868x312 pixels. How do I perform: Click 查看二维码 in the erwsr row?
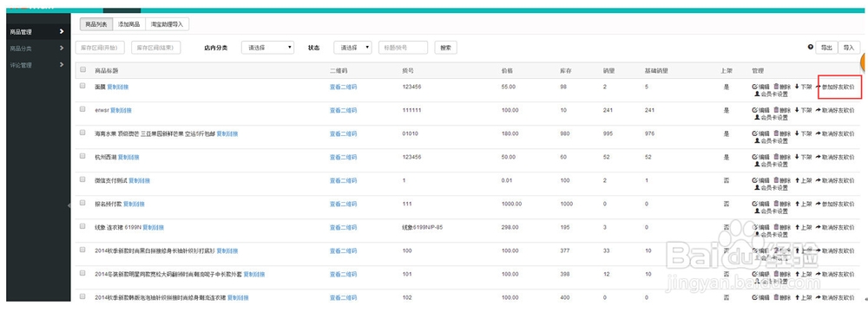[x=343, y=110]
